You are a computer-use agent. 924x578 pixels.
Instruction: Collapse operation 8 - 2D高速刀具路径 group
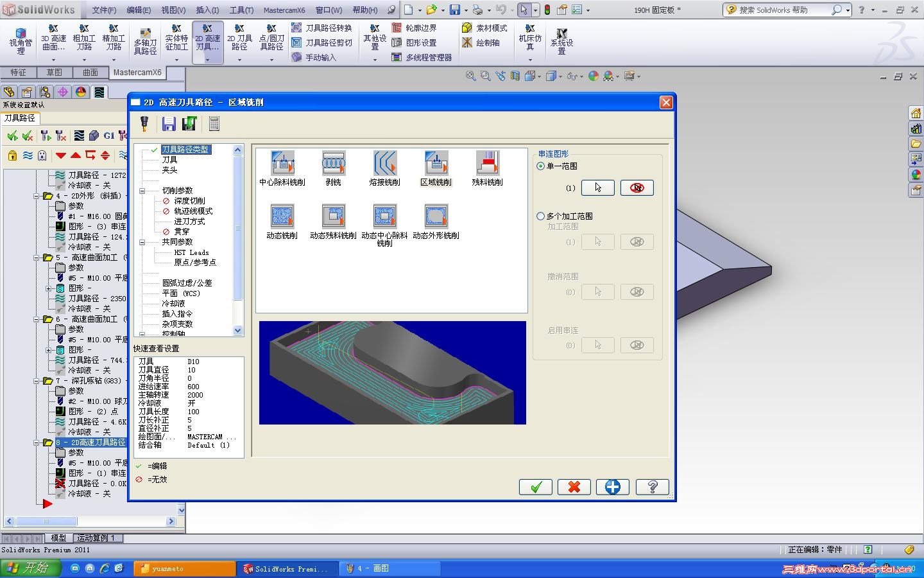(37, 442)
